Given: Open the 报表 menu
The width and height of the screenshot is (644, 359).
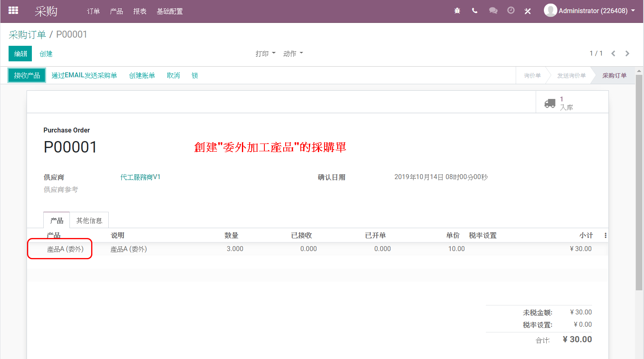Looking at the screenshot, I should [x=140, y=11].
